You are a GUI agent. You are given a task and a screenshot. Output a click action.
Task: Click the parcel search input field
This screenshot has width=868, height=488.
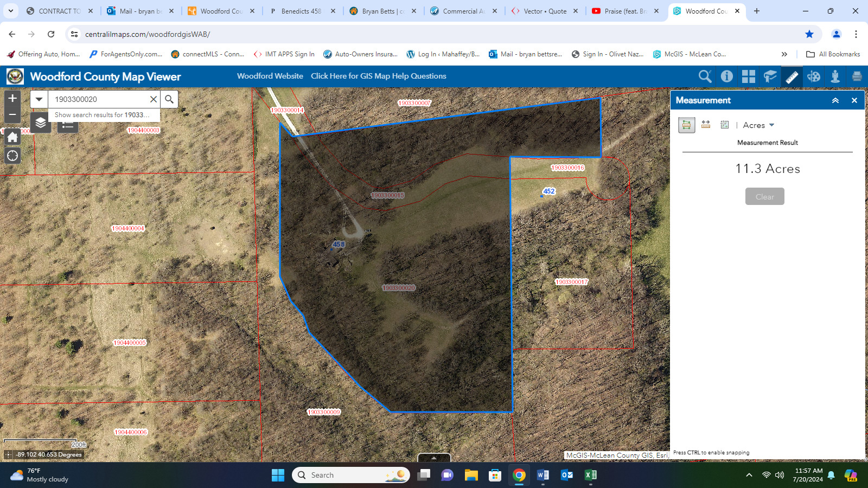tap(99, 99)
